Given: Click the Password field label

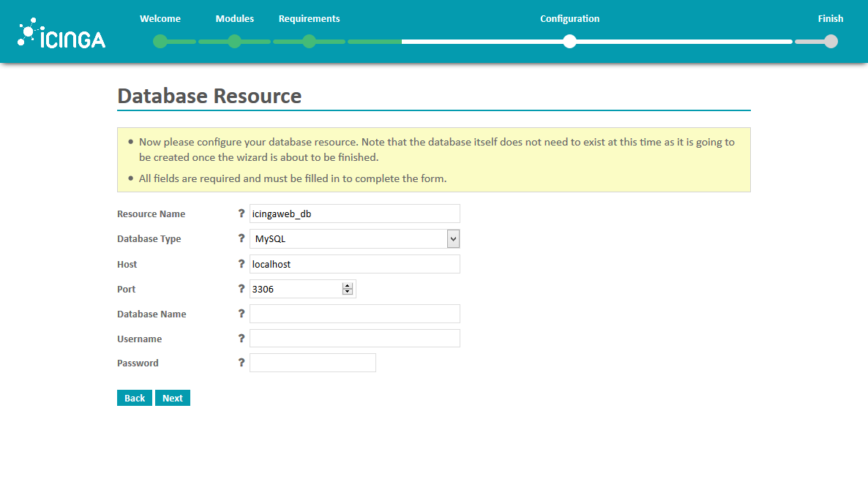Looking at the screenshot, I should [x=138, y=363].
